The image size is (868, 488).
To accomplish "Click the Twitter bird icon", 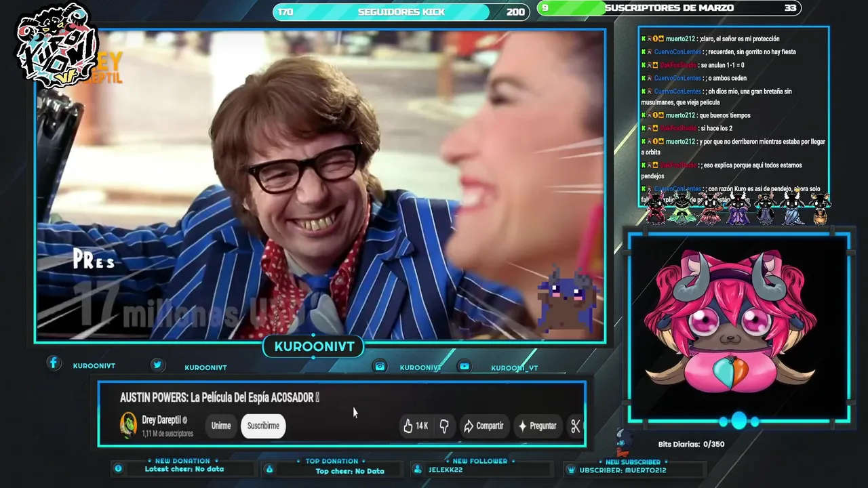I will [157, 365].
